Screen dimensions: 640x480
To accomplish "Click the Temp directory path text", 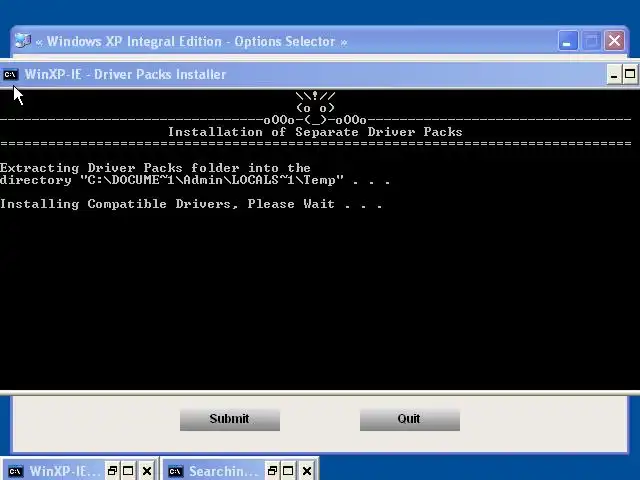I will [212, 180].
